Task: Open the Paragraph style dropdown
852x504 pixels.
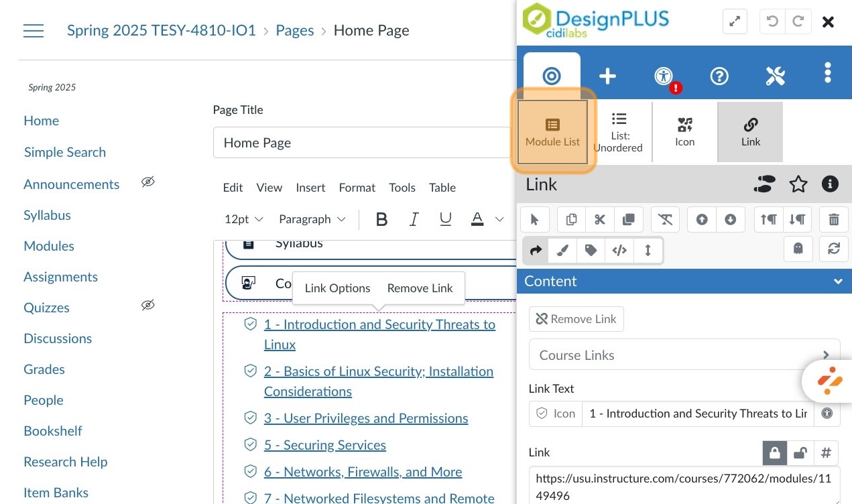Action: (x=312, y=219)
